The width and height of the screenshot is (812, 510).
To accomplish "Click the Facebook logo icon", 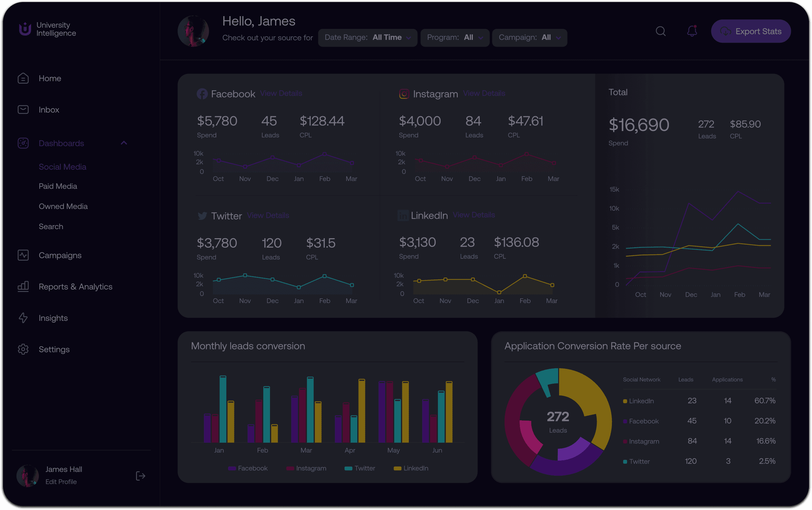I will [202, 94].
